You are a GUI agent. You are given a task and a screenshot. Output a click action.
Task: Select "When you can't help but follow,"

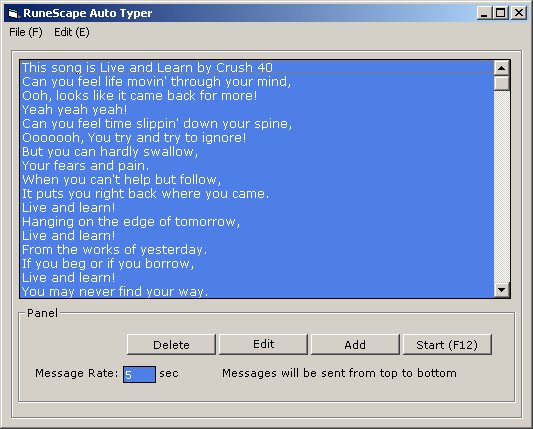coord(257,179)
